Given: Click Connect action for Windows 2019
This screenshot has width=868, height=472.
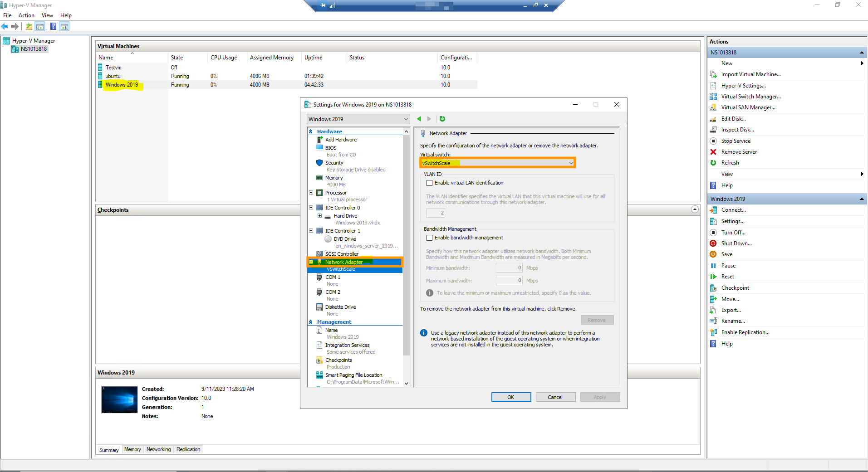Looking at the screenshot, I should (x=733, y=210).
